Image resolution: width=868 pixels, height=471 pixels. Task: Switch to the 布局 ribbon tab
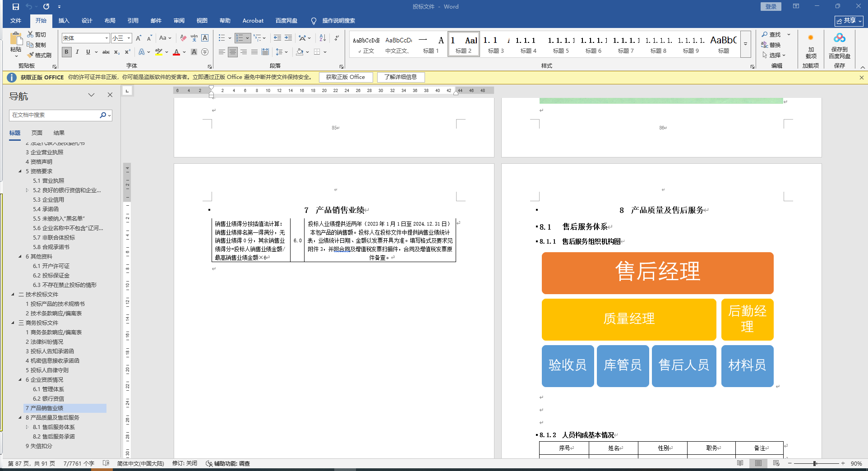(x=110, y=21)
